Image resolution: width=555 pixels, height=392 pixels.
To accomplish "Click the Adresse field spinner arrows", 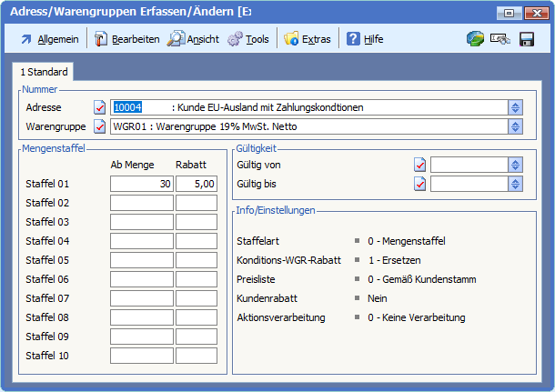I will coord(516,107).
